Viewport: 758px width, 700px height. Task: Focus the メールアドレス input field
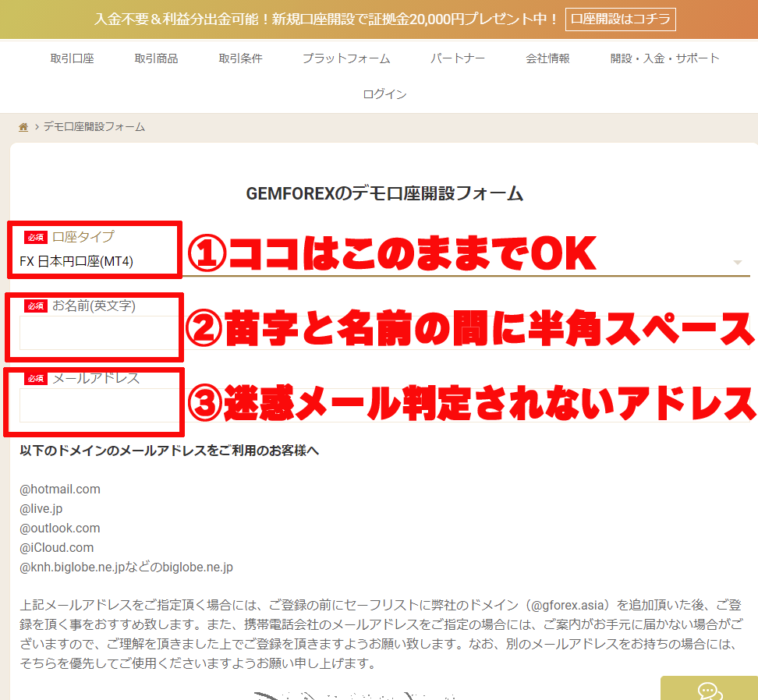coord(384,405)
